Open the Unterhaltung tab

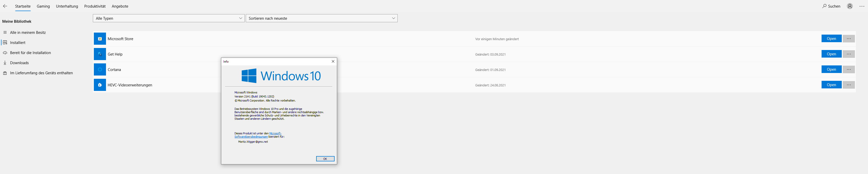pos(67,6)
